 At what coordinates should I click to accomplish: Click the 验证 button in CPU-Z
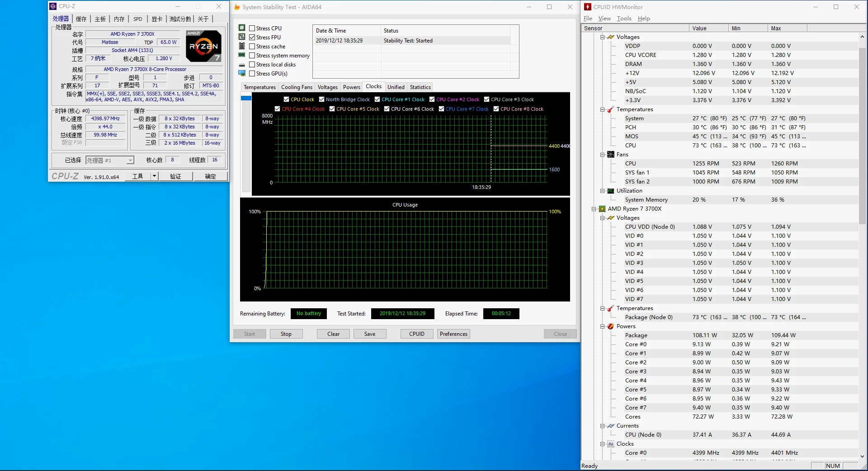click(x=175, y=176)
